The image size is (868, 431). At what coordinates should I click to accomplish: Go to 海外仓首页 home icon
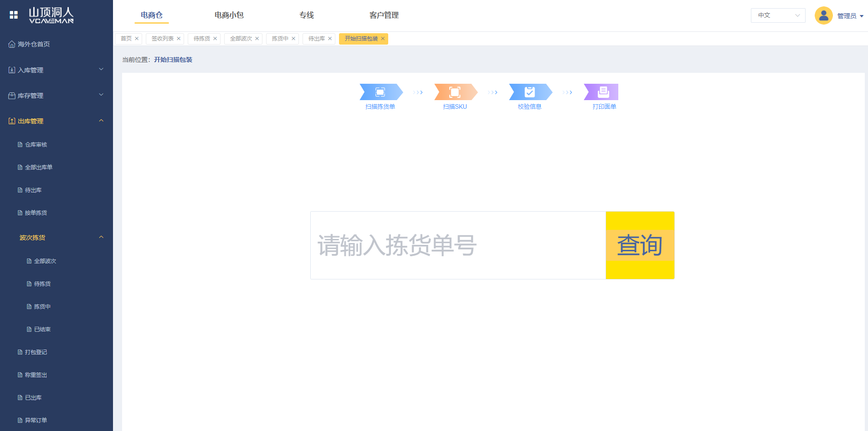point(12,44)
